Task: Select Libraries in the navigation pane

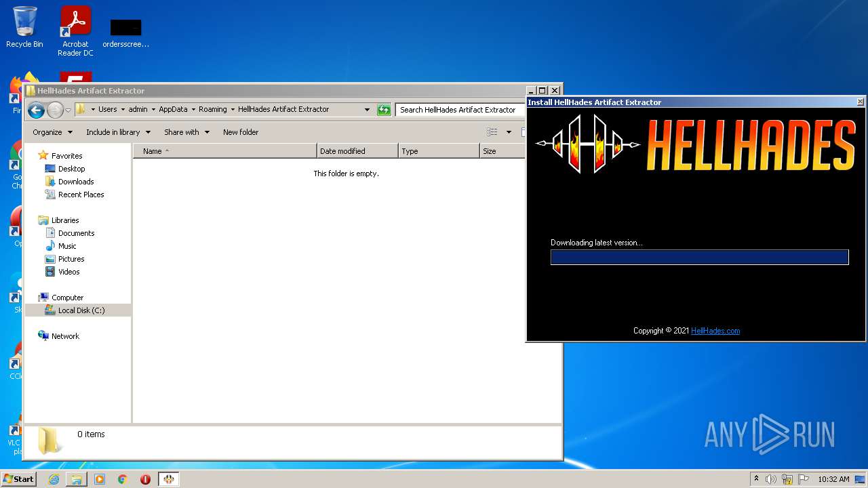Action: pyautogui.click(x=65, y=220)
